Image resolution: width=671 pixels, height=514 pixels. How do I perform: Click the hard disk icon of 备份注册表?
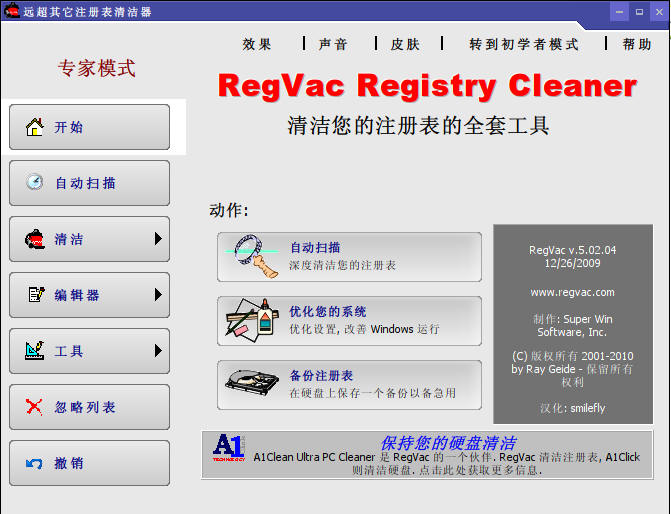[x=252, y=383]
